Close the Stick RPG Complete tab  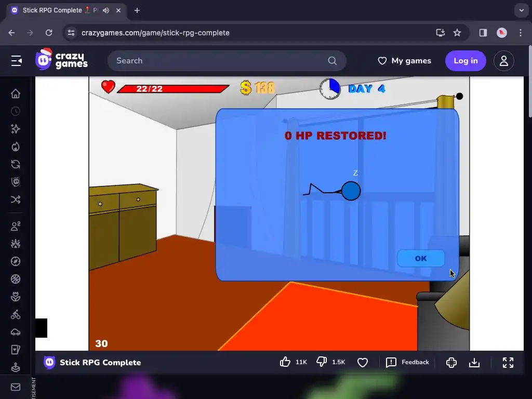click(118, 10)
